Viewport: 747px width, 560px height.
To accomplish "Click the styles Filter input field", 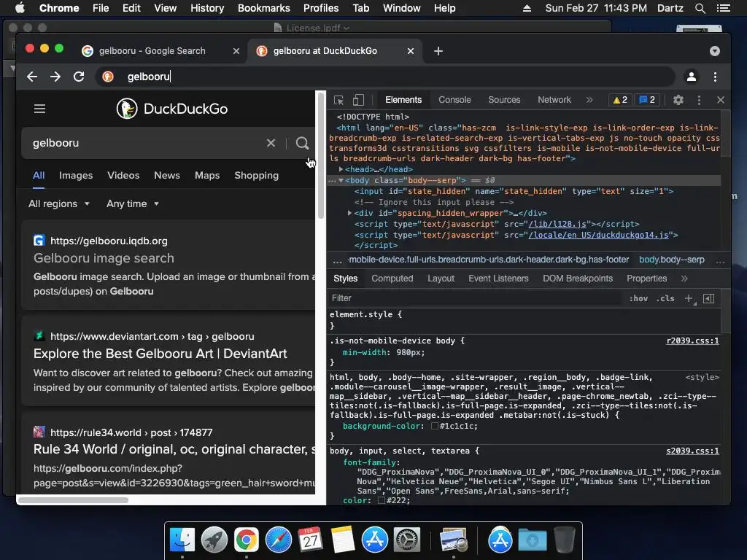I will coord(474,298).
